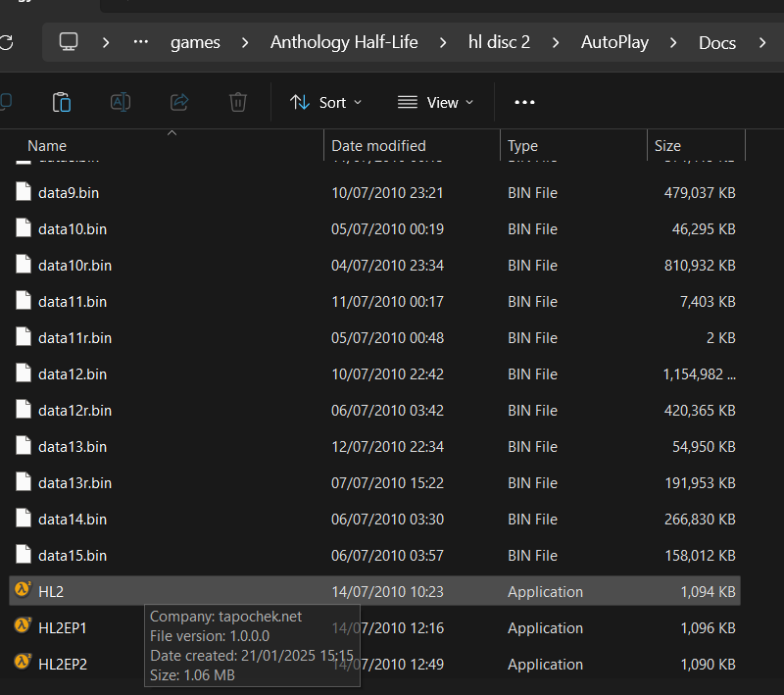Click the Share icon in toolbar
This screenshot has height=695, width=784.
pos(179,103)
